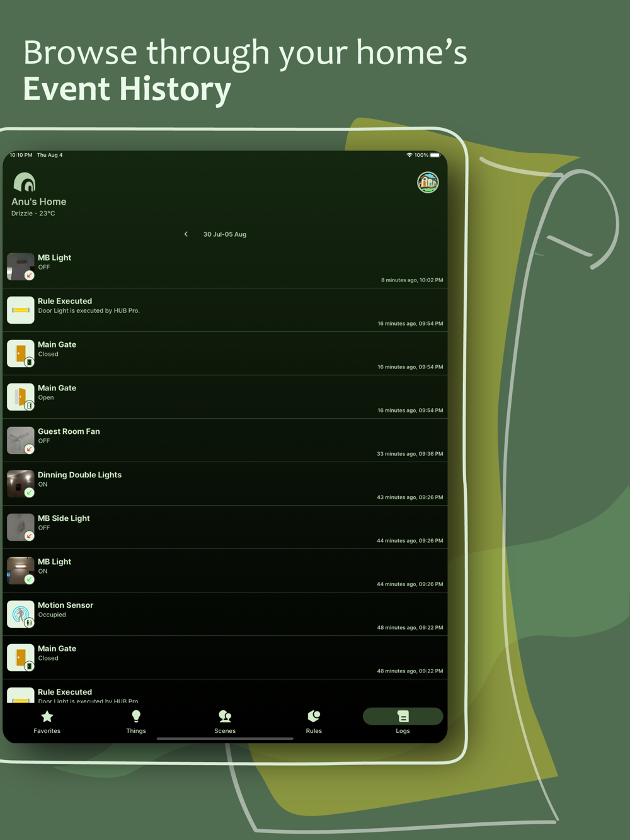Viewport: 630px width, 840px height.
Task: Open Anu's Home title
Action: (39, 201)
